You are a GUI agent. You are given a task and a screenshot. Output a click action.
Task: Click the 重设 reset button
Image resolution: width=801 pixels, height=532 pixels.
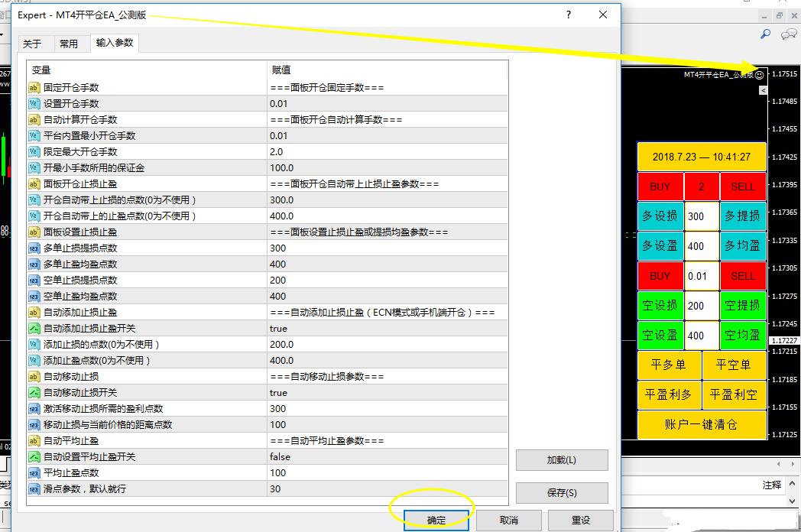click(x=580, y=521)
